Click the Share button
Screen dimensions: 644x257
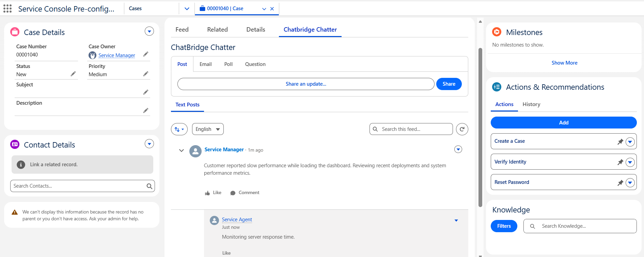pyautogui.click(x=449, y=84)
